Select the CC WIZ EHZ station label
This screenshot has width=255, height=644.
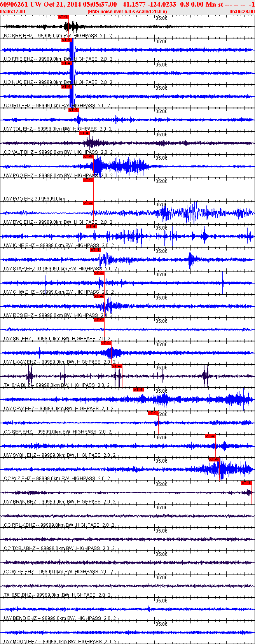(x=57, y=479)
